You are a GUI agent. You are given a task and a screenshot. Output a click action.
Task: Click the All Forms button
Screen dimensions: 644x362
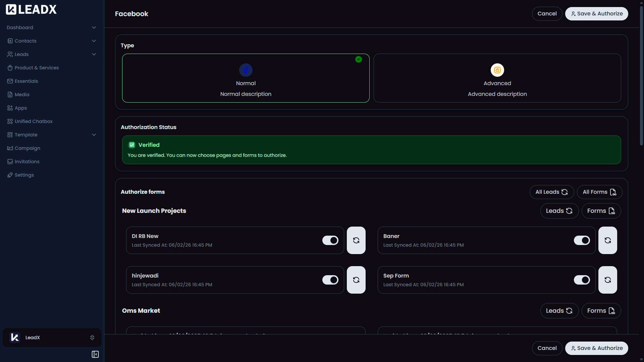point(599,192)
